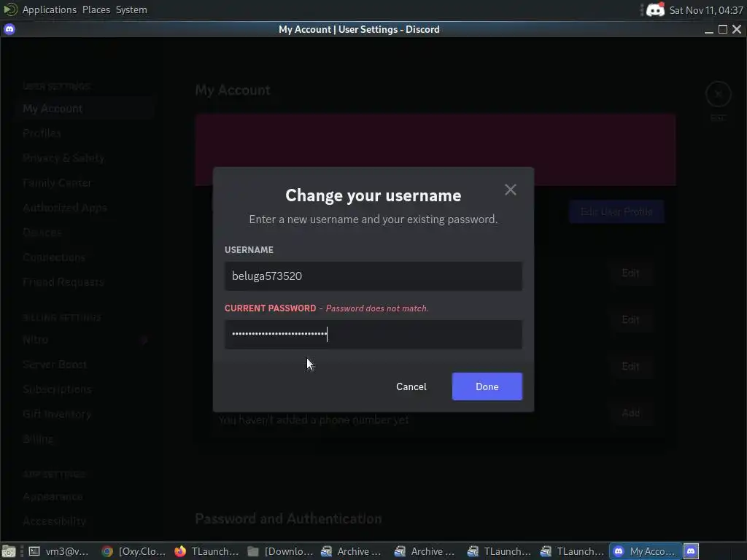Switch to the [Oxy.Clo... Chrome taskbar item
Viewport: 747px width, 560px height.
point(133,551)
